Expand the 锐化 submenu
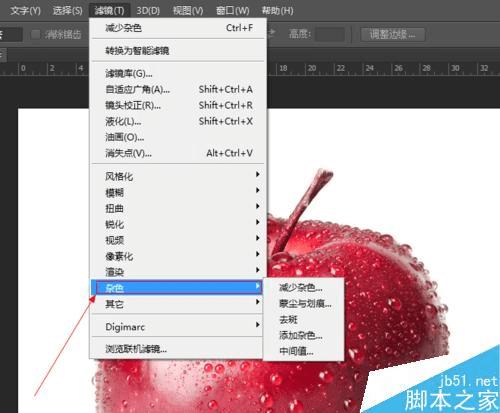The image size is (500, 413). coord(178,224)
